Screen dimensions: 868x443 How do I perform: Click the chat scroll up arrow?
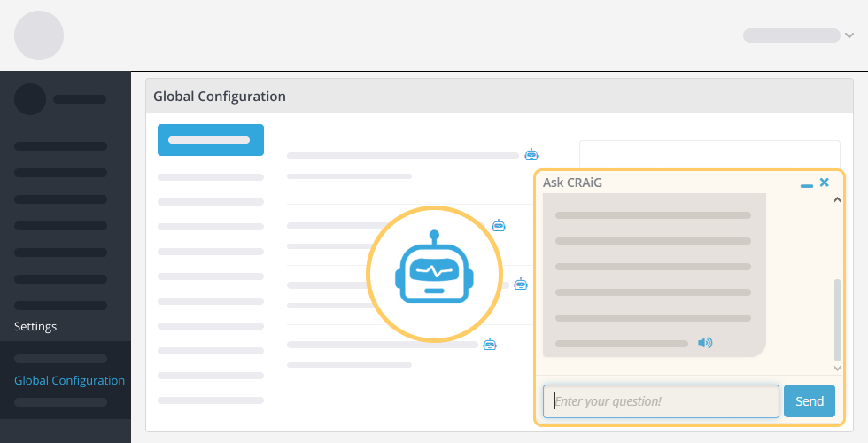point(838,200)
